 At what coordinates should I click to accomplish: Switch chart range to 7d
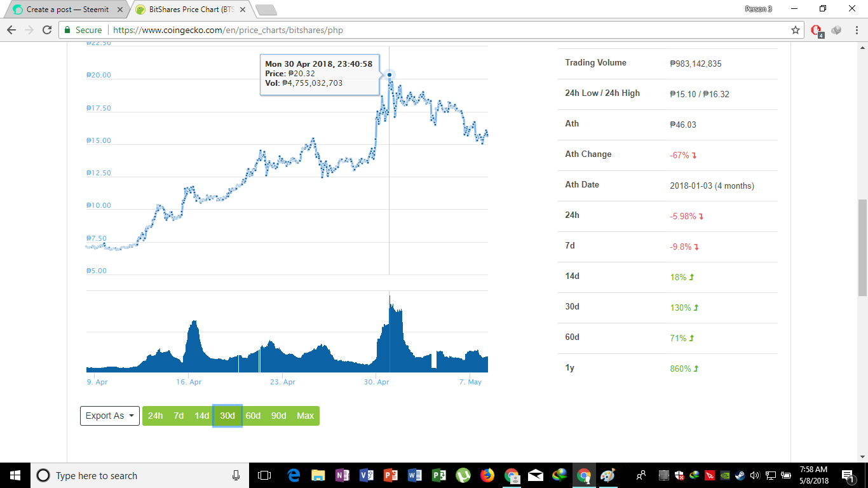coord(179,416)
